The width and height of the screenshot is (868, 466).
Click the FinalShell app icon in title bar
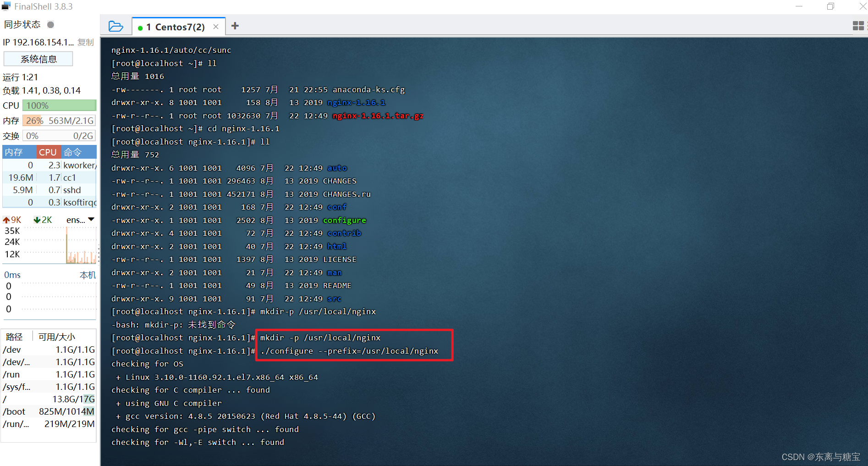click(x=6, y=6)
